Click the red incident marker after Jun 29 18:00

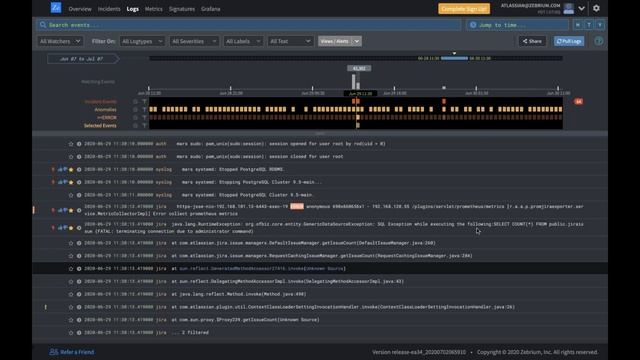click(x=444, y=101)
